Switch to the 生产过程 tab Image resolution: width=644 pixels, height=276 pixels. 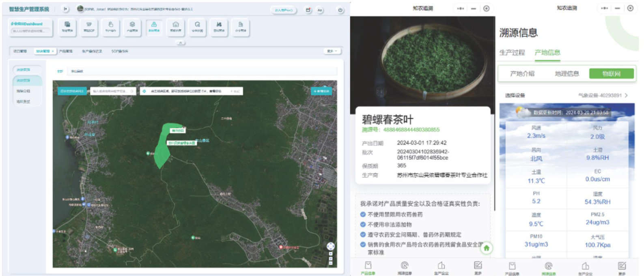[x=512, y=53]
